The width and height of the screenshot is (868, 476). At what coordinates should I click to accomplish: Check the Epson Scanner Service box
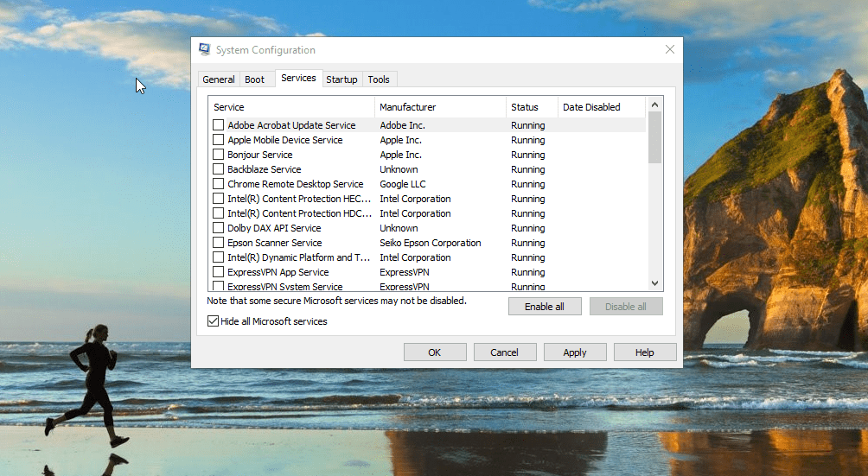(x=219, y=243)
